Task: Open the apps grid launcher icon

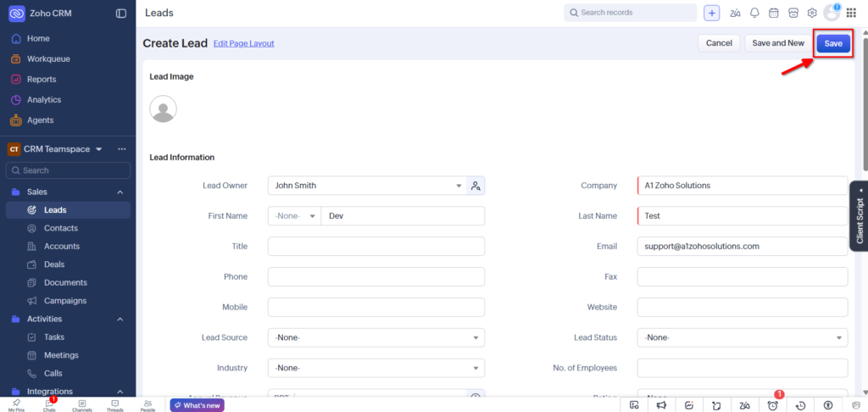Action: click(x=851, y=13)
